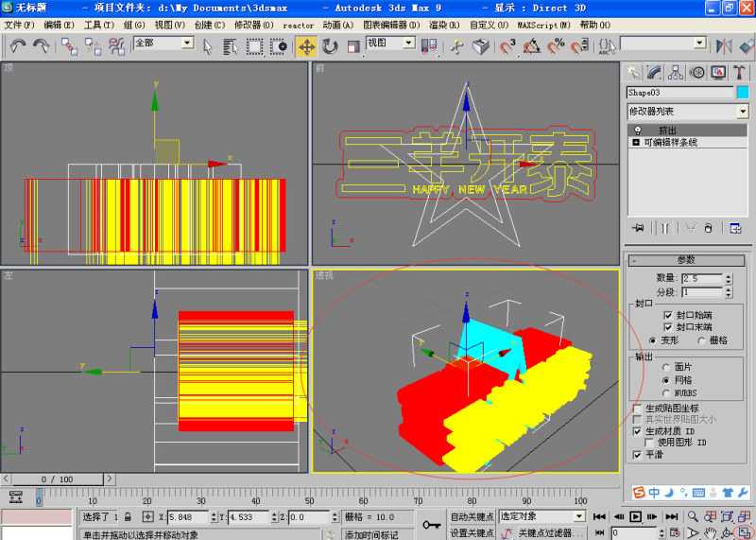Open the Select by Name list icon

coord(231,46)
